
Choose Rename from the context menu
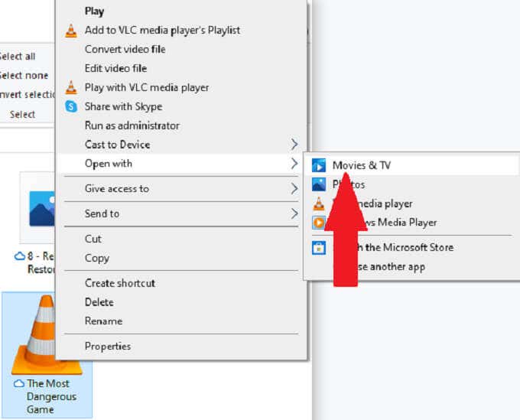point(182,321)
